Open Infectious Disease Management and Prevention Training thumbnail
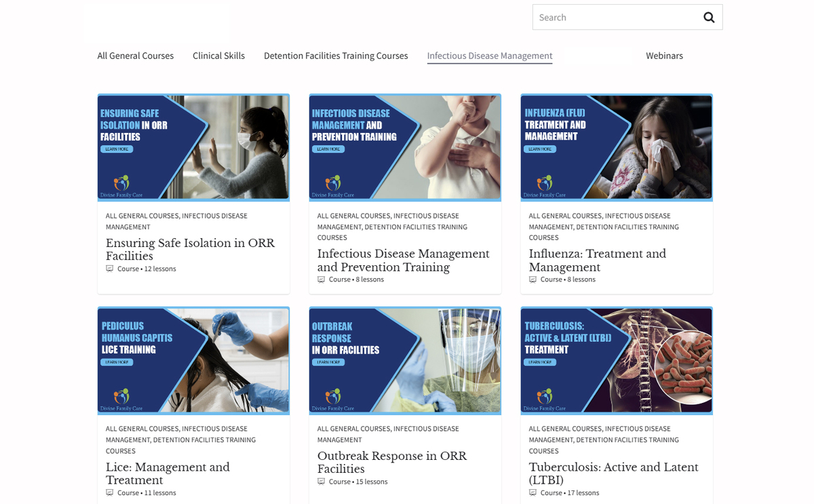This screenshot has width=814, height=504. coord(405,147)
